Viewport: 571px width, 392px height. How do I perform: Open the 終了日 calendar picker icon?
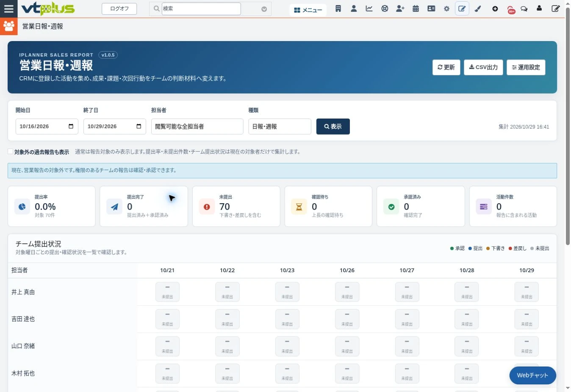139,126
